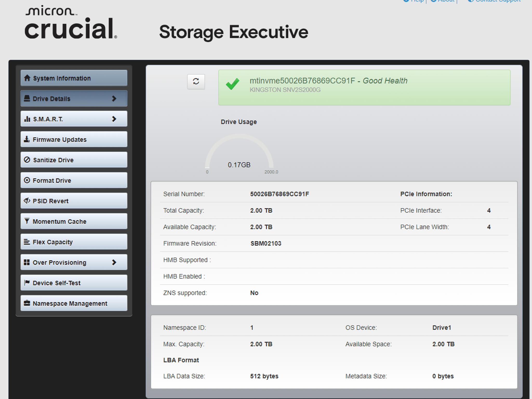This screenshot has height=399, width=532.
Task: Click the drive icon beside Drive Details
Action: coord(27,98)
